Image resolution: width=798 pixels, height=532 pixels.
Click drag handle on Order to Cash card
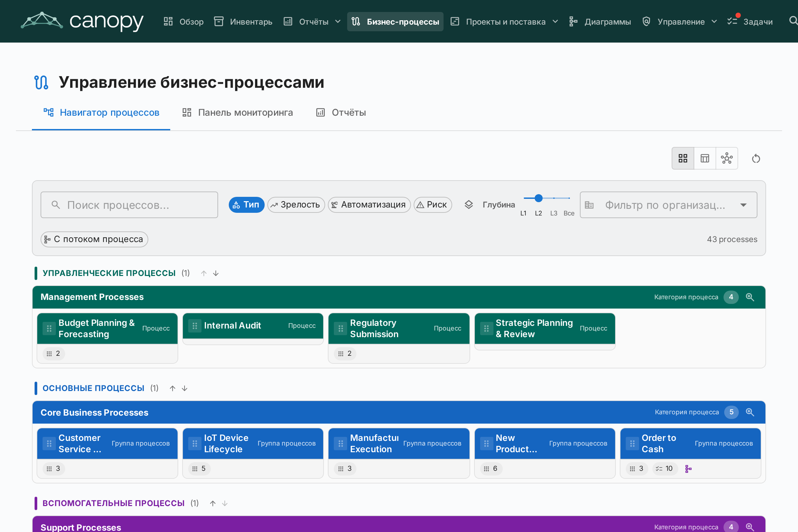click(632, 444)
